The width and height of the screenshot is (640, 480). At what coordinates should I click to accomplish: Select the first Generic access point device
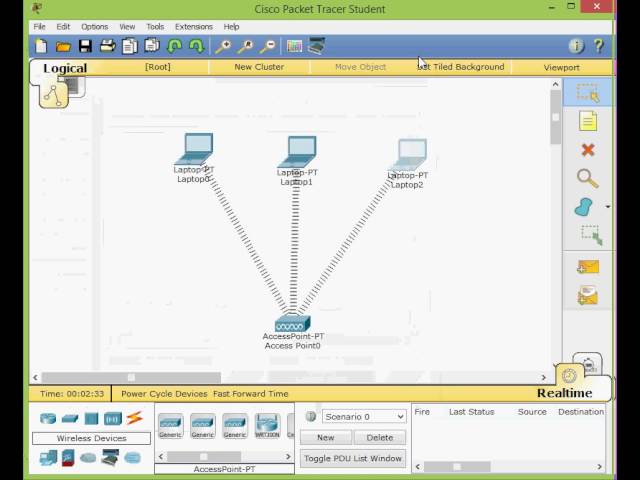click(171, 425)
